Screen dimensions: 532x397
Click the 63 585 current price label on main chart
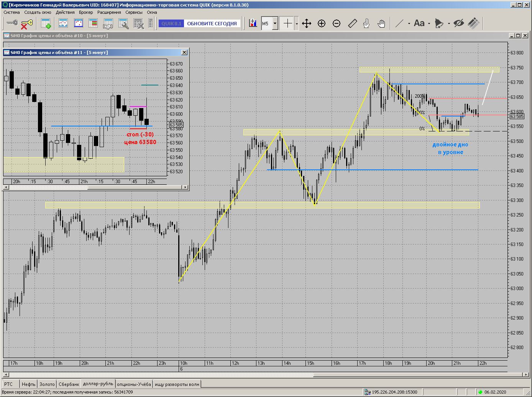click(x=517, y=116)
